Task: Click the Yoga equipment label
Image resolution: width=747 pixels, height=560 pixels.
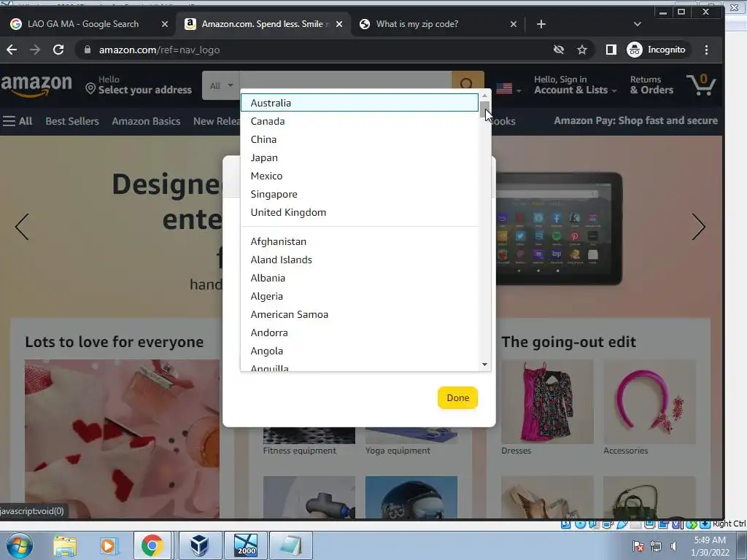Action: point(398,451)
